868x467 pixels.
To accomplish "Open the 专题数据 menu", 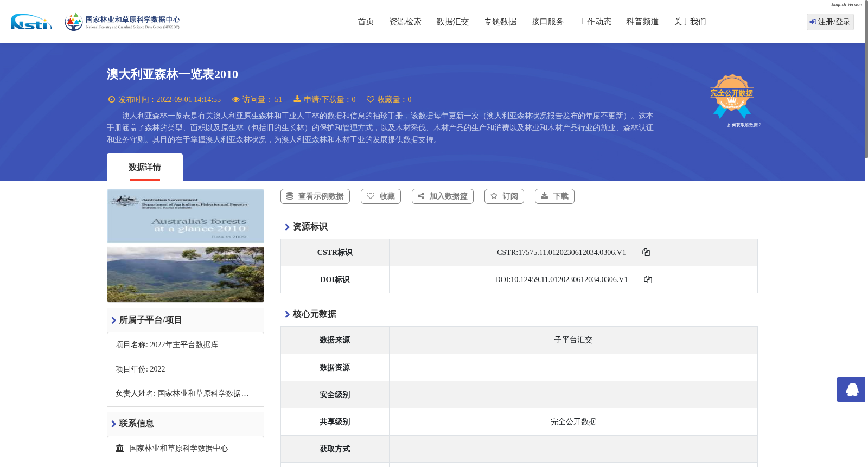I will pyautogui.click(x=500, y=22).
